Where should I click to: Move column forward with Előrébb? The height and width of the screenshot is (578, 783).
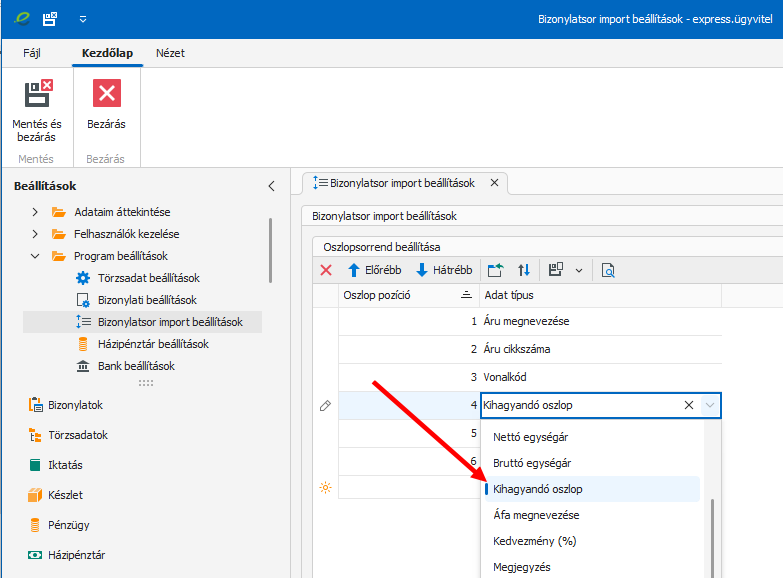click(374, 270)
